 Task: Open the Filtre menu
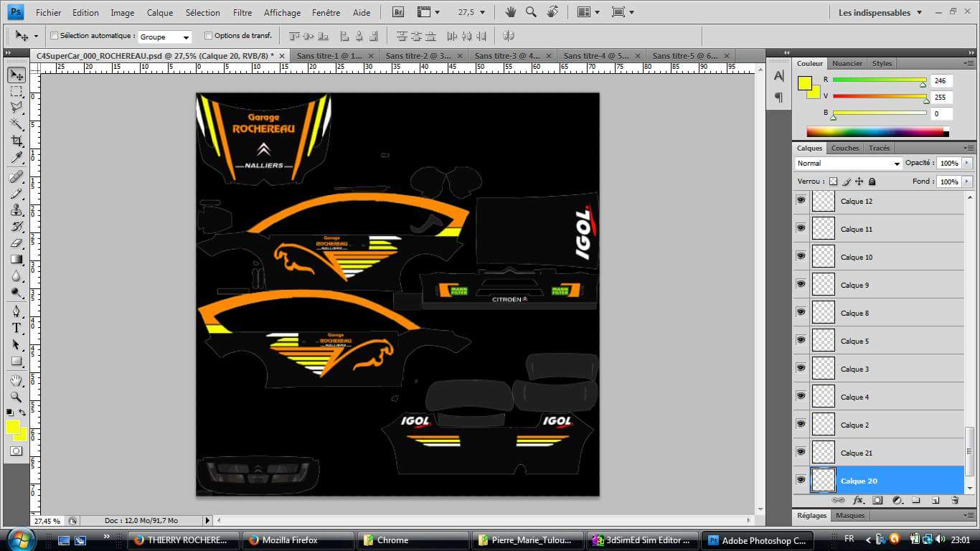242,12
